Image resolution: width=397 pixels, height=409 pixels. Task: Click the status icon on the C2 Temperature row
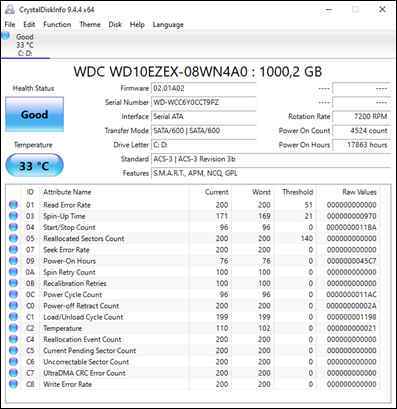point(13,328)
